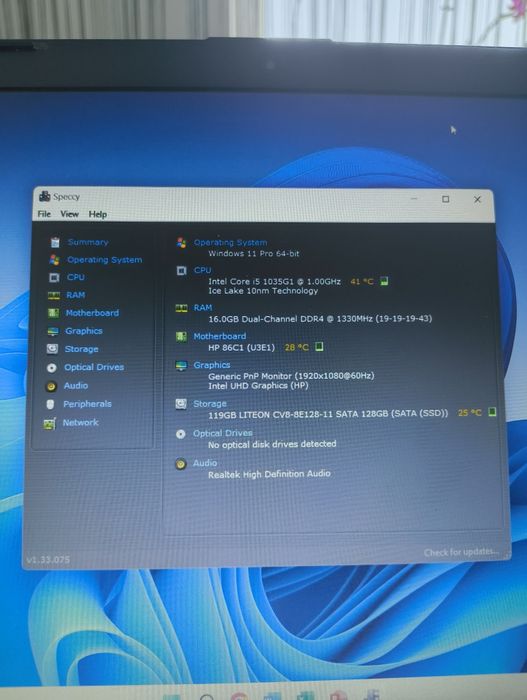Click the 25 °C storage temperature value
Image resolution: width=527 pixels, height=700 pixels.
470,412
